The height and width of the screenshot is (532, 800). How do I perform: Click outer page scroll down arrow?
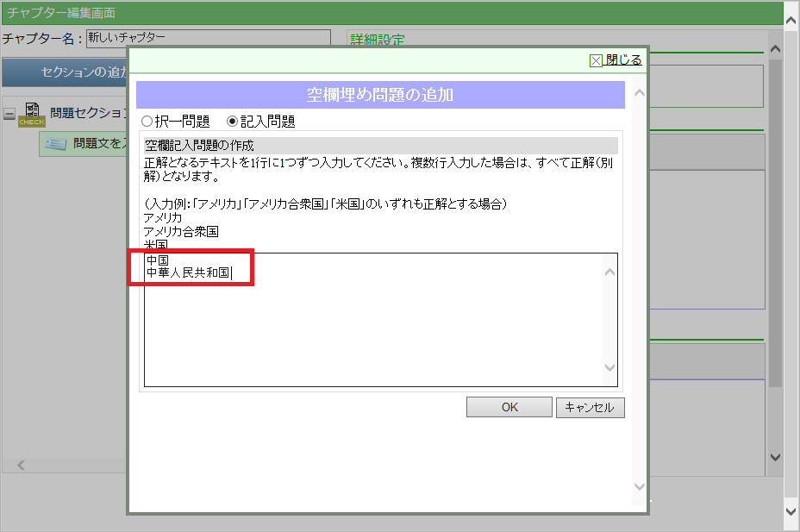pyautogui.click(x=791, y=511)
